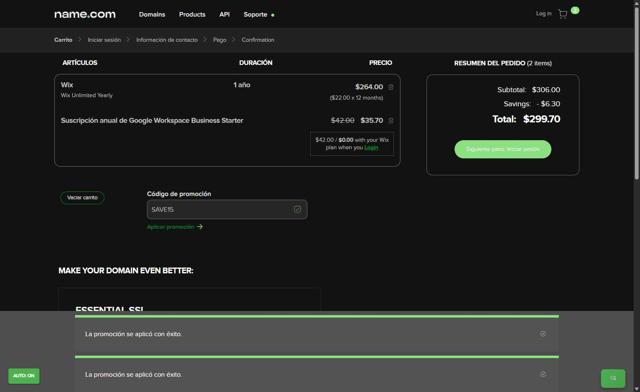Open the API menu item
Viewport: 640px width, 392px height.
(x=224, y=14)
